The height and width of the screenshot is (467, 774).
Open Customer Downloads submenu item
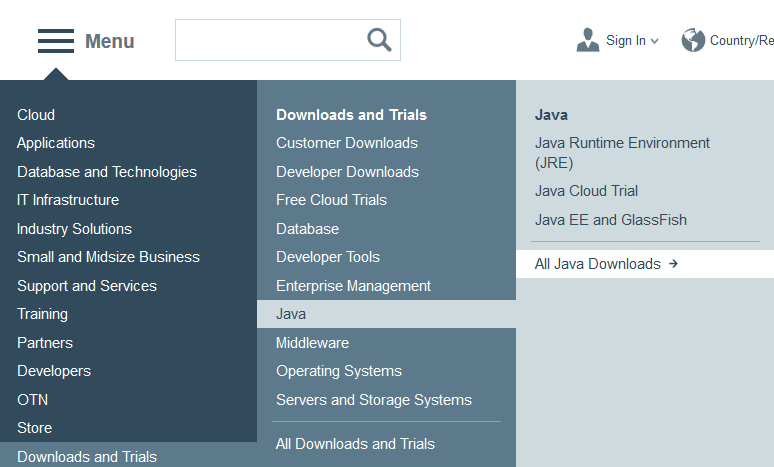tap(347, 143)
